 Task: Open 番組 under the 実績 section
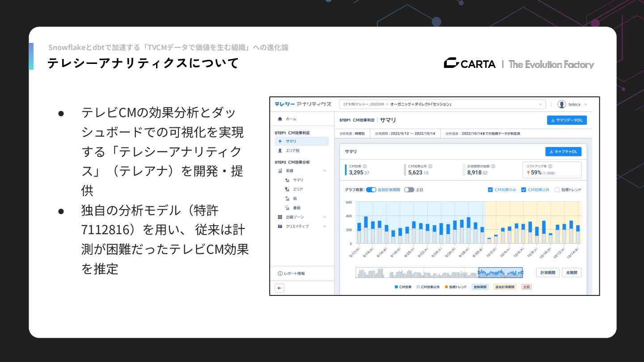click(x=297, y=208)
